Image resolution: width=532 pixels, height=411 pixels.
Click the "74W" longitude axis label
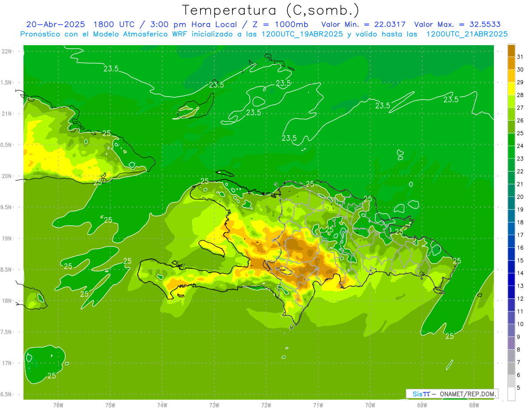pos(162,405)
